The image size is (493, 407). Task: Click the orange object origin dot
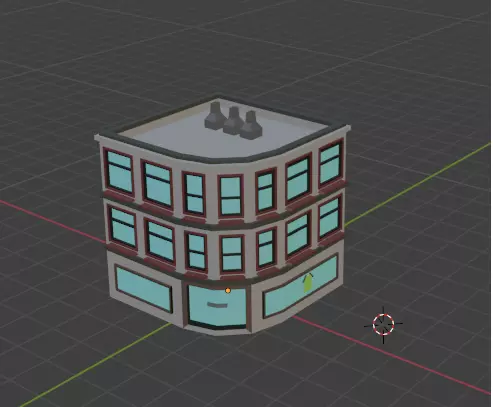(x=228, y=291)
